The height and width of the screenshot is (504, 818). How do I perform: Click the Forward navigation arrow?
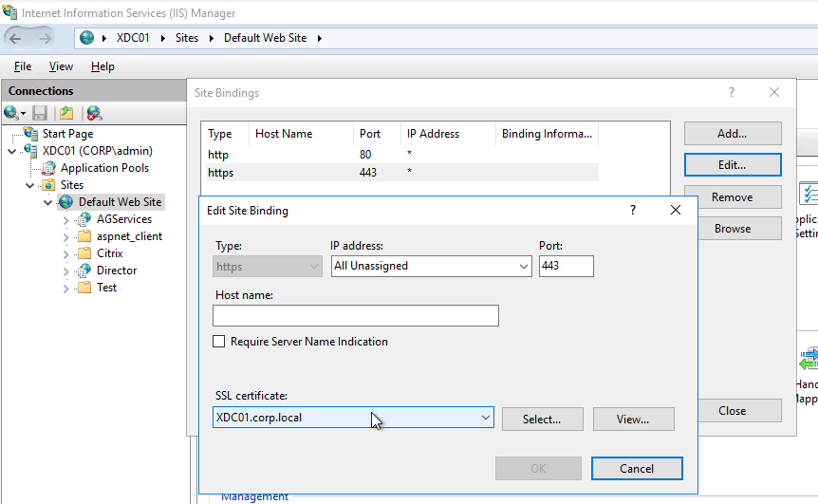click(46, 38)
